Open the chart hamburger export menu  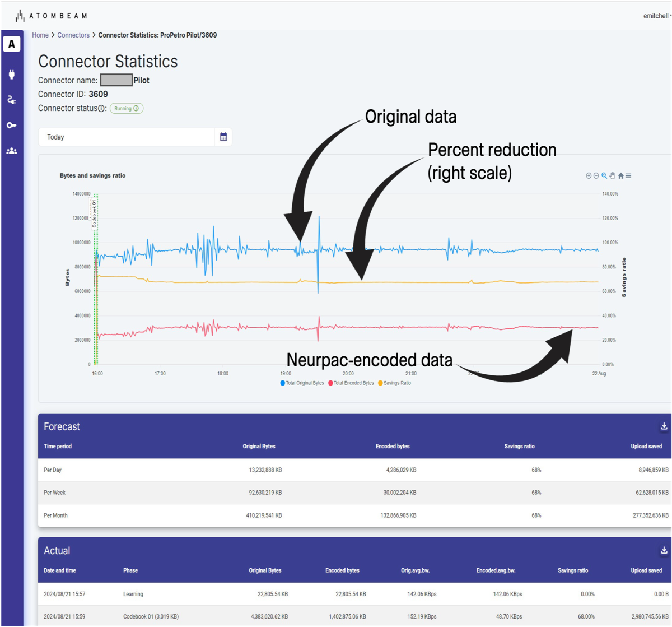coord(628,176)
